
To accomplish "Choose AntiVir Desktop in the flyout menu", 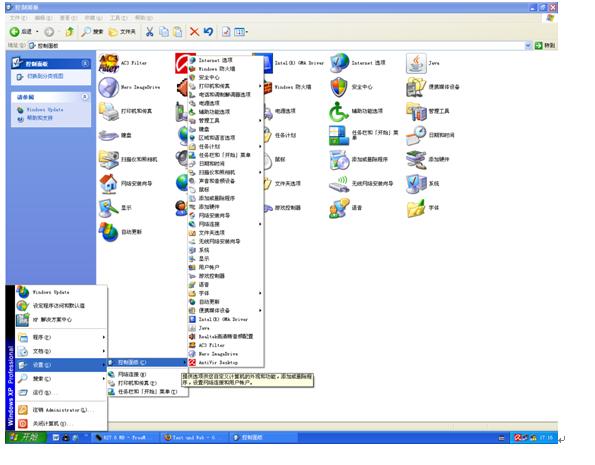I will [225, 363].
